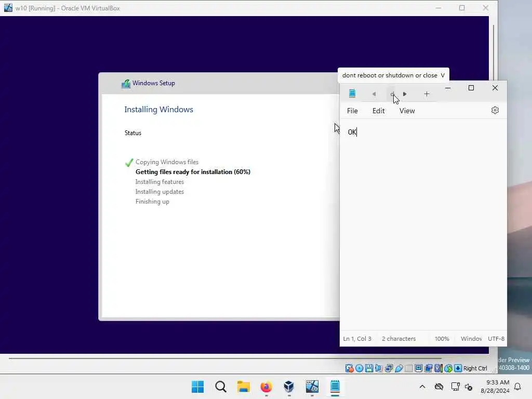
Task: Click the Notepad app icon in its title bar
Action: click(352, 94)
